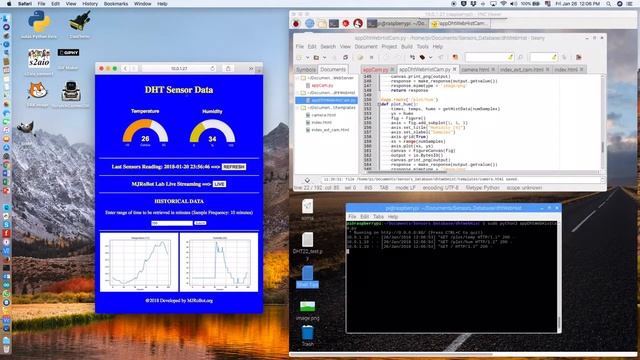Viewport: 640px width, 360px height.
Task: Open Geany's File menu
Action: (x=300, y=47)
